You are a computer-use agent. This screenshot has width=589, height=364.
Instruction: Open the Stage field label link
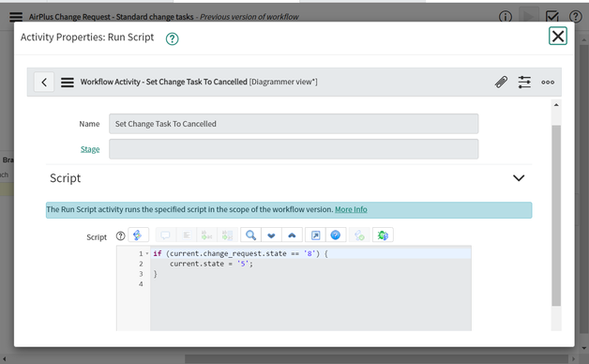90,149
